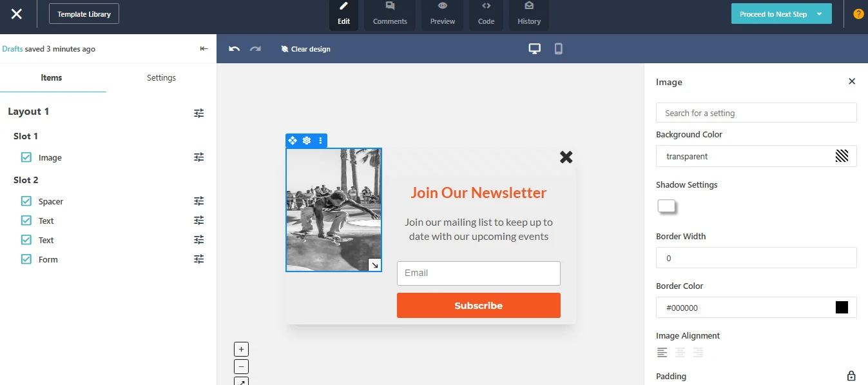Image resolution: width=868 pixels, height=385 pixels.
Task: Select the Settings tab
Action: click(161, 77)
